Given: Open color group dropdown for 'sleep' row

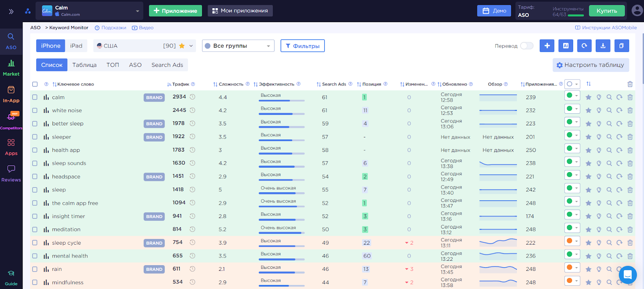Looking at the screenshot, I should 572,188.
